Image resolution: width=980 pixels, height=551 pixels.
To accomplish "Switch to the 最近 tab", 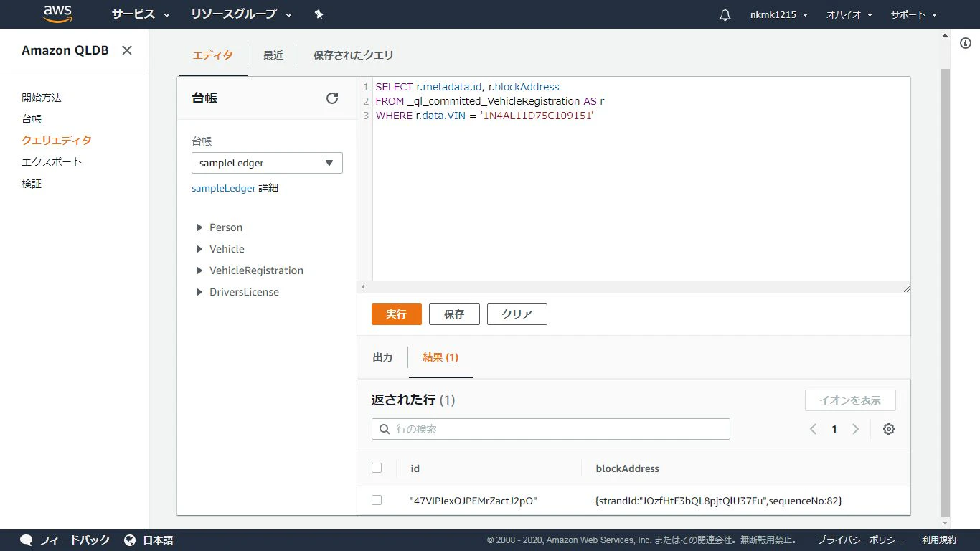I will pos(273,55).
